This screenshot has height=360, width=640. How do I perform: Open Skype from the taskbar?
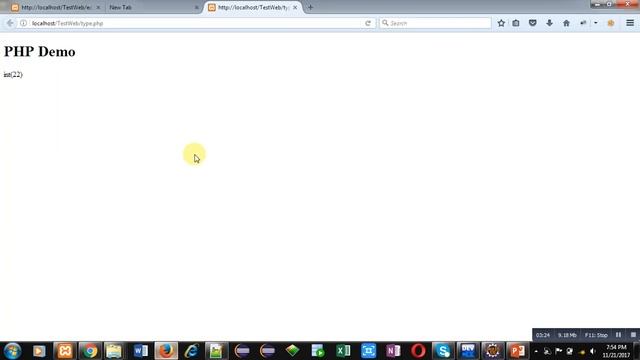pyautogui.click(x=443, y=351)
